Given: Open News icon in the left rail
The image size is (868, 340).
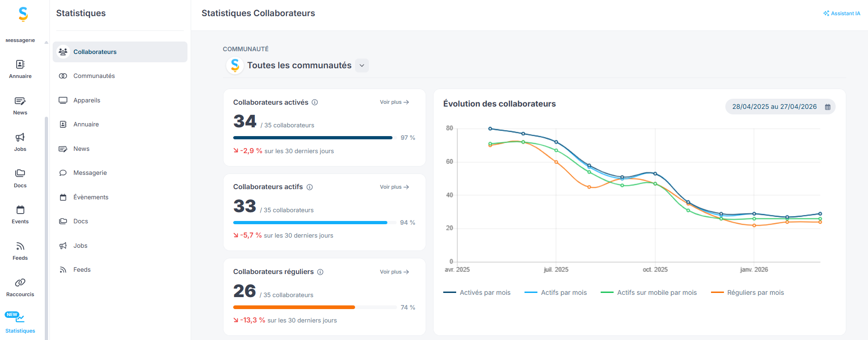Looking at the screenshot, I should coord(20,101).
